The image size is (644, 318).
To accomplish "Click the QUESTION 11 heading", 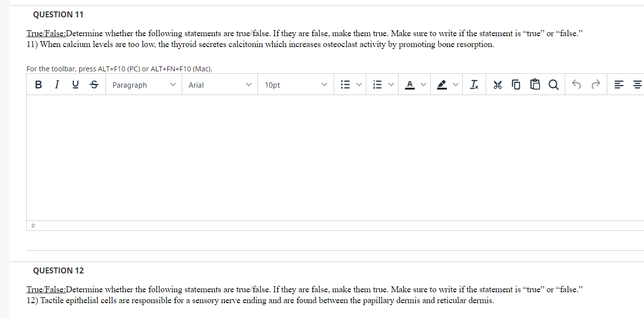I will click(x=58, y=14).
